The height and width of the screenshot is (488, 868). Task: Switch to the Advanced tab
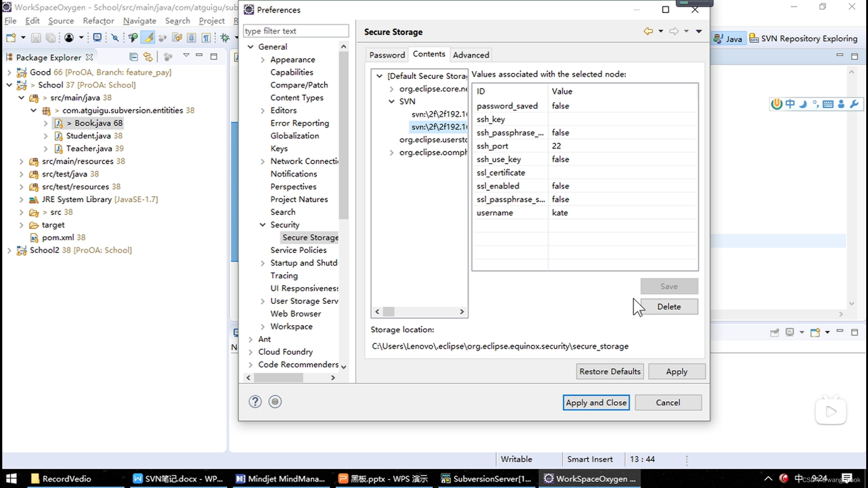[x=471, y=55]
